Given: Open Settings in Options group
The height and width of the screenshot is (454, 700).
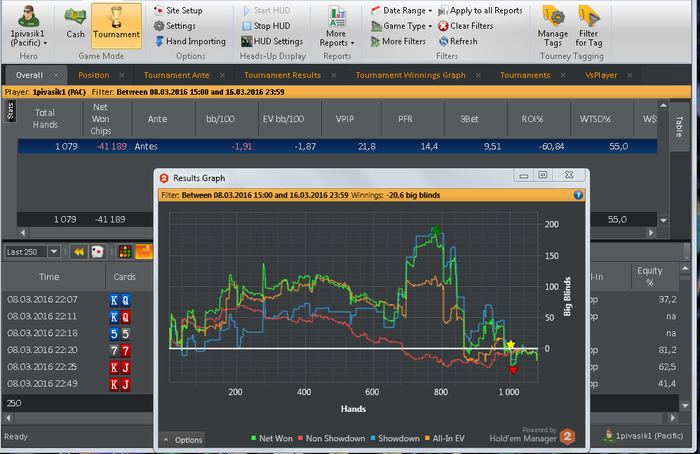Looking at the screenshot, I should pyautogui.click(x=175, y=26).
